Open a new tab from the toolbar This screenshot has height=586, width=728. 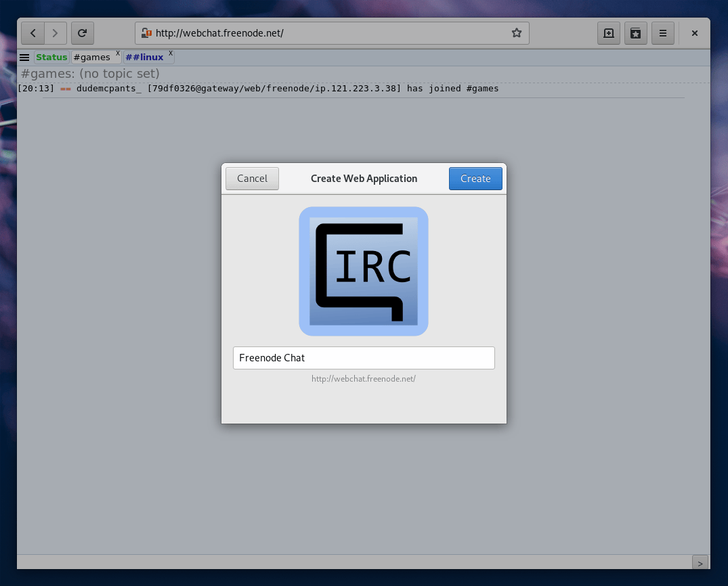click(x=608, y=33)
